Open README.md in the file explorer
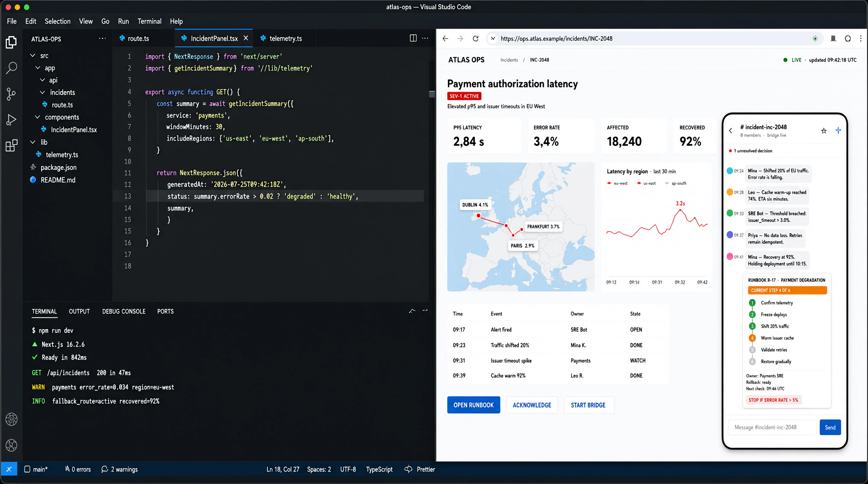This screenshot has height=484, width=868. (53, 180)
